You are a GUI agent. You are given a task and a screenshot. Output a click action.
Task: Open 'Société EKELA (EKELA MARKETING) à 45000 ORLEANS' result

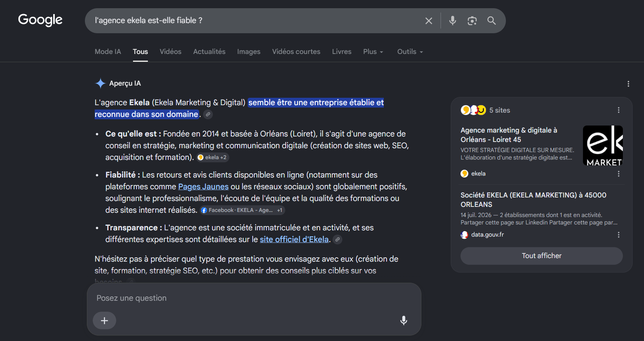[x=534, y=200]
